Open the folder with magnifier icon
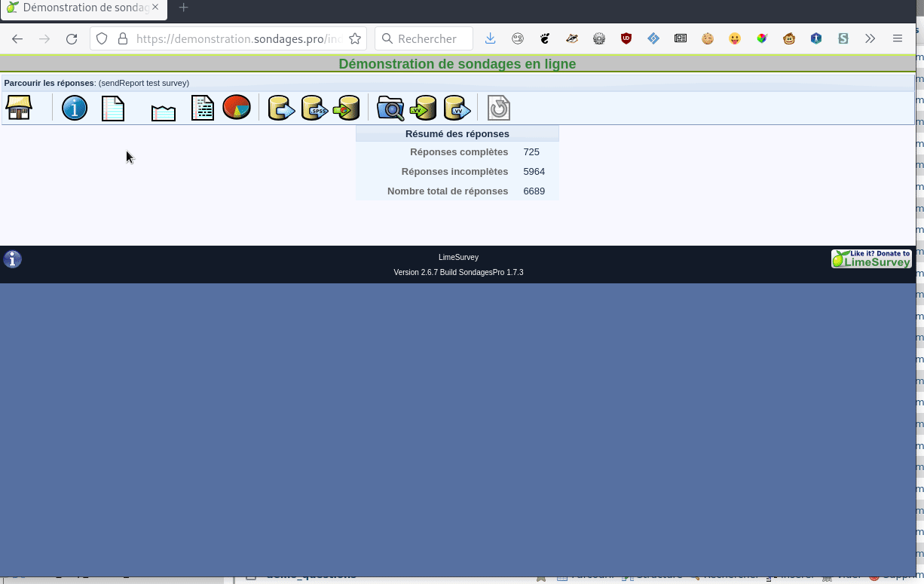The width and height of the screenshot is (924, 584). [390, 109]
